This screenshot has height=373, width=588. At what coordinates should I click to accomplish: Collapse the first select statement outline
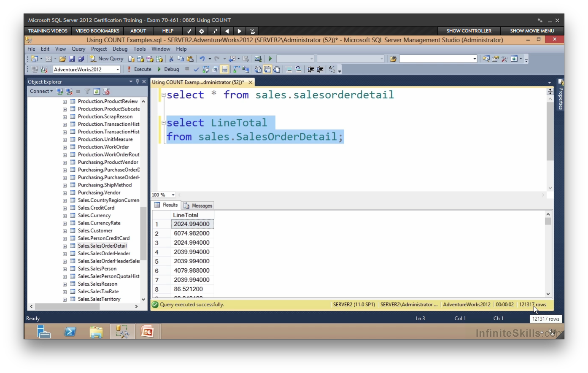click(x=164, y=95)
